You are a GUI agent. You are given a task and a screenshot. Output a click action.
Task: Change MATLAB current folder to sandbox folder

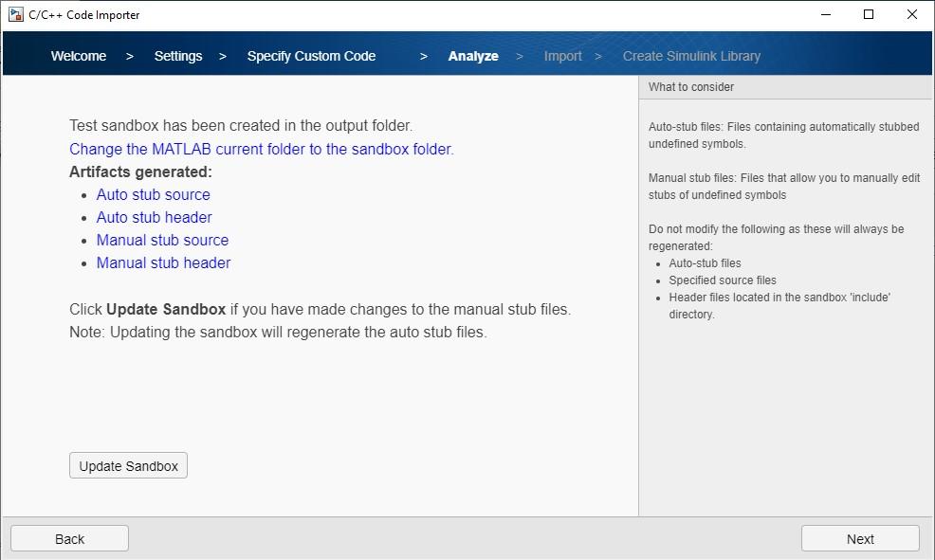coord(262,149)
